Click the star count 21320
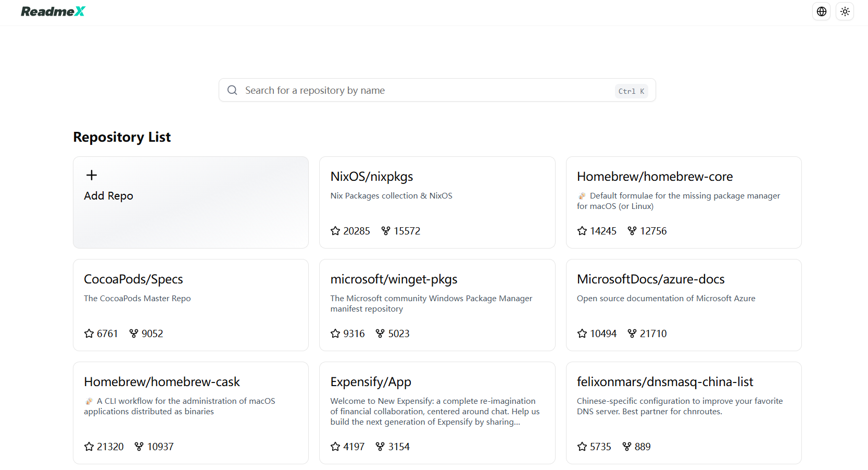The width and height of the screenshot is (868, 470). click(x=110, y=447)
